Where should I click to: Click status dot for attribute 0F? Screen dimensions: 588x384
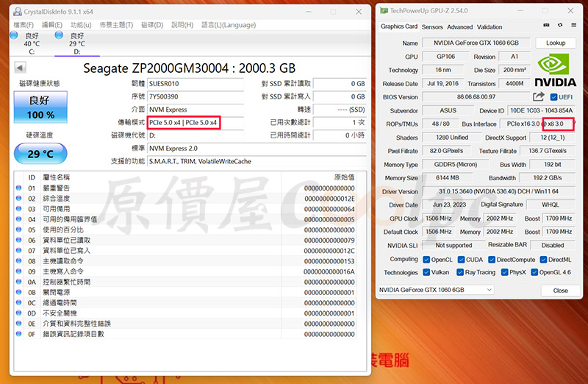(19, 334)
